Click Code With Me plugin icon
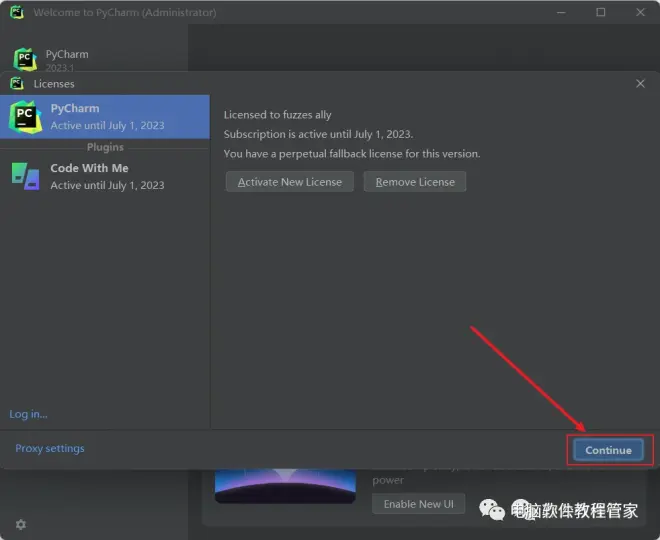660x540 pixels. tap(26, 176)
